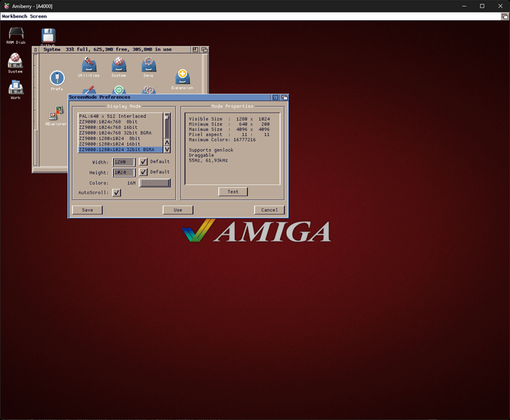The height and width of the screenshot is (420, 510).
Task: Click the System window left scrollbar
Action: [x=36, y=111]
